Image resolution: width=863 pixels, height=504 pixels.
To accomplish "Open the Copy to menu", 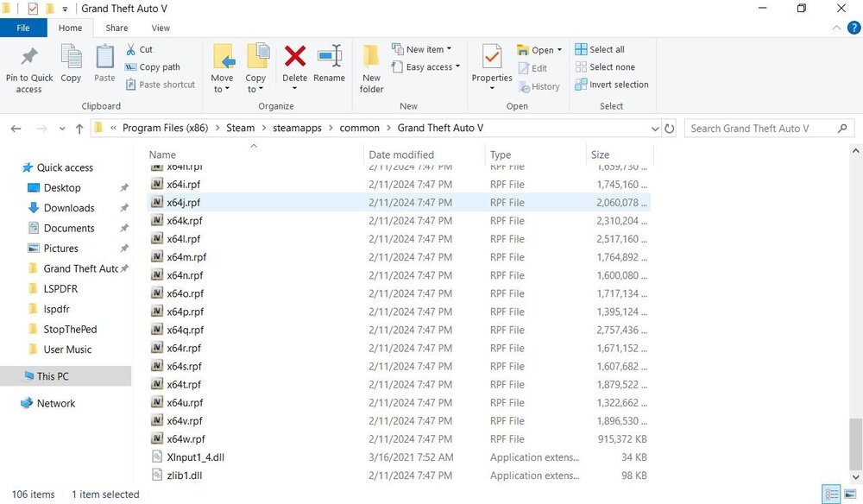I will 255,68.
